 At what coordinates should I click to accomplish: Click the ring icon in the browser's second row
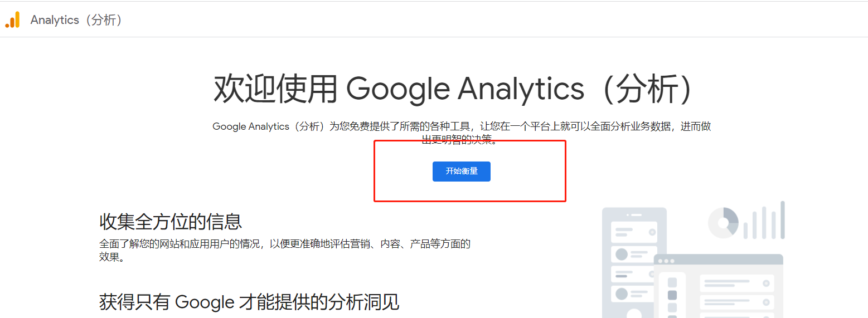tap(765, 302)
